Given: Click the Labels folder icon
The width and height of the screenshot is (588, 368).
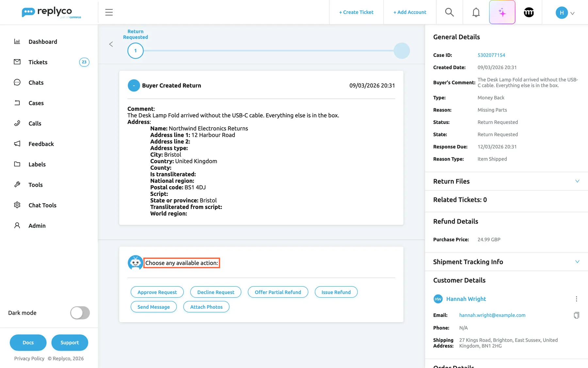Looking at the screenshot, I should pyautogui.click(x=17, y=164).
